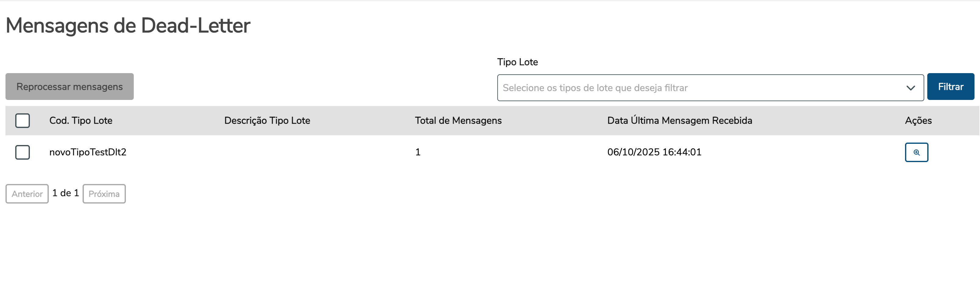Open details via the magnifier icon
Image resolution: width=980 pixels, height=287 pixels.
[916, 152]
